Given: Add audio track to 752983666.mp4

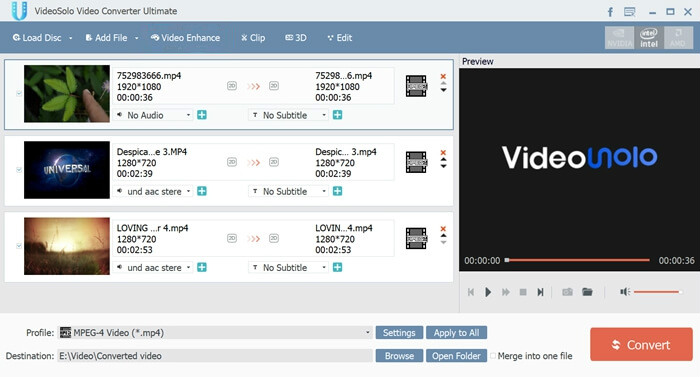Looking at the screenshot, I should 202,115.
